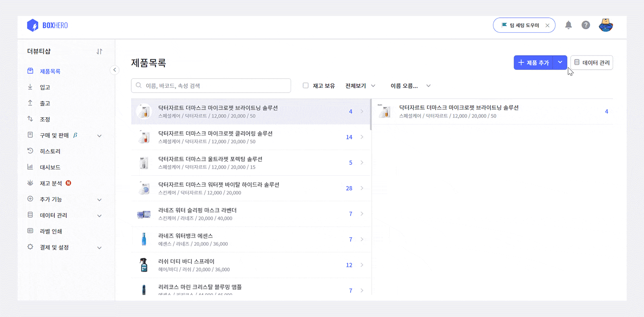Open the help question mark icon
Image resolution: width=644 pixels, height=317 pixels.
[586, 25]
